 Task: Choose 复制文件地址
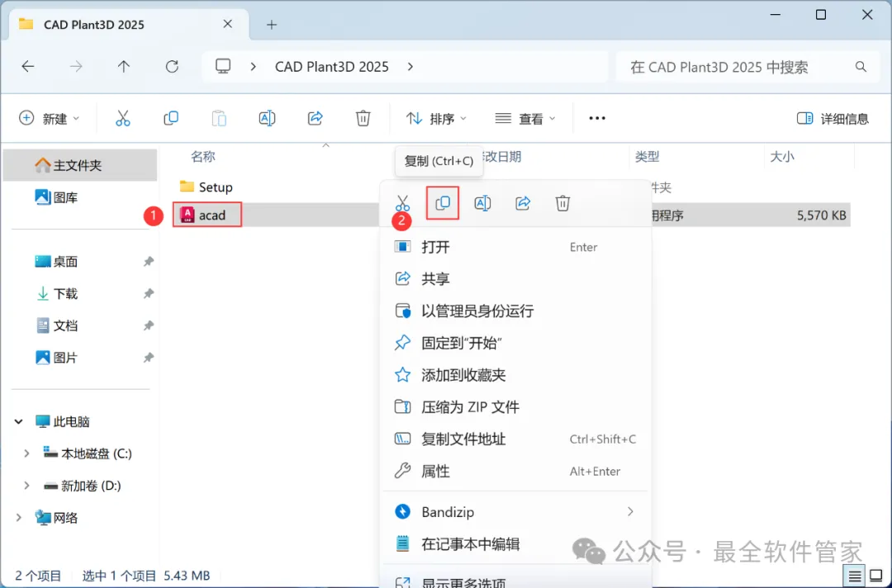515,439
